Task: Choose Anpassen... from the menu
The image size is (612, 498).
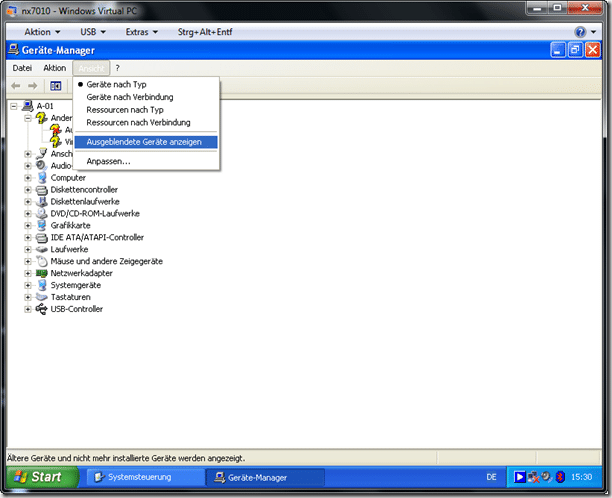Action: click(x=146, y=161)
